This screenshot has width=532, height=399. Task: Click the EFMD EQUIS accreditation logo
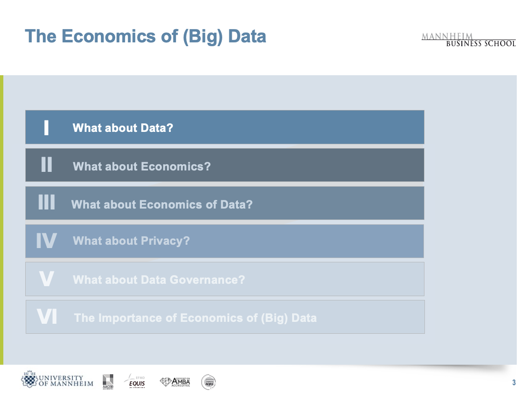135,381
